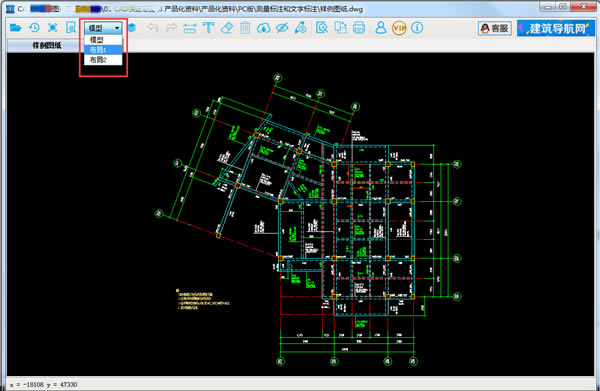Select the text annotation T tool
600x391 pixels.
coord(208,28)
